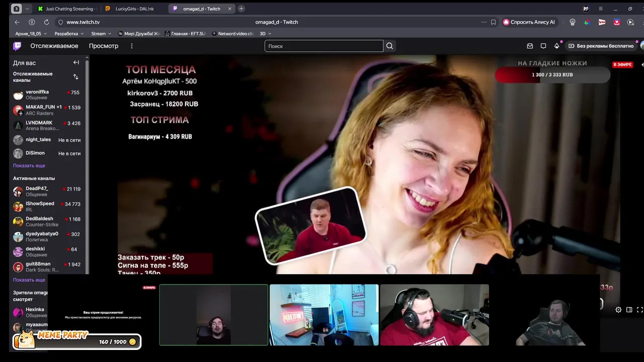Image resolution: width=644 pixels, height=362 pixels.
Task: Show more followed channels link
Action: [x=29, y=165]
